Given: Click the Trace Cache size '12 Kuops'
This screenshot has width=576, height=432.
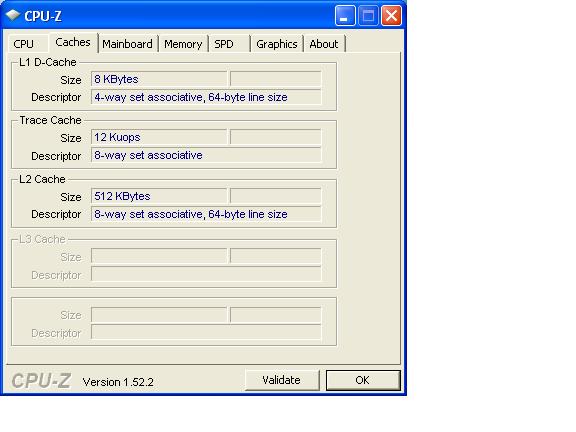Looking at the screenshot, I should tap(159, 137).
